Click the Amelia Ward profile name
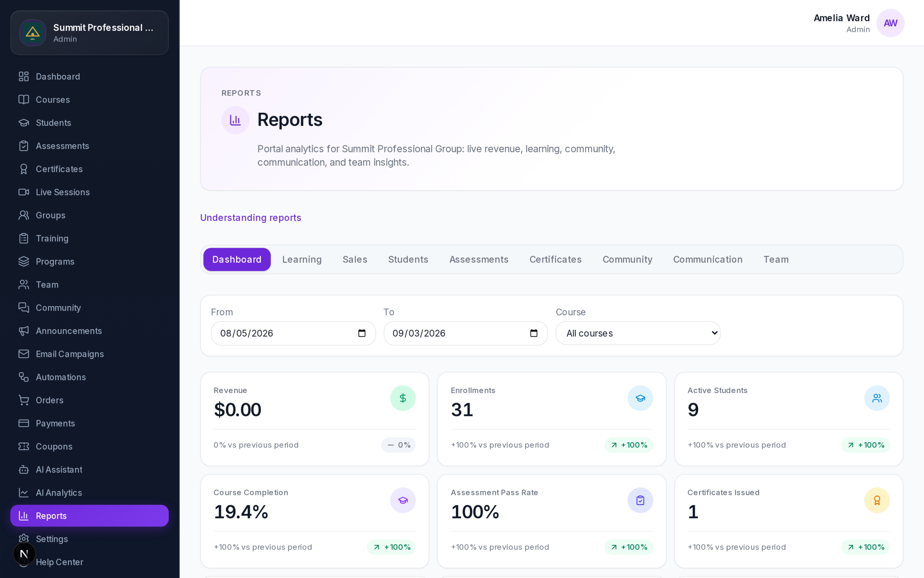This screenshot has height=578, width=924. (x=842, y=18)
